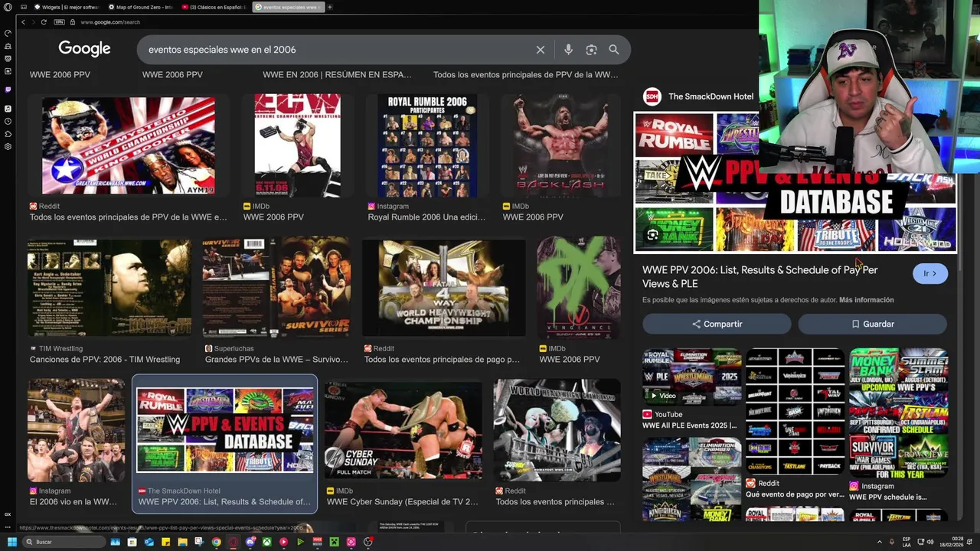980x551 pixels.
Task: Open Extensions from the Opera sidebar
Action: click(8, 134)
